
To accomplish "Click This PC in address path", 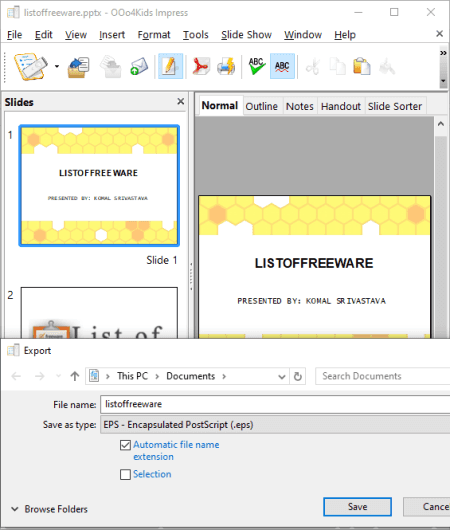I will pyautogui.click(x=133, y=376).
